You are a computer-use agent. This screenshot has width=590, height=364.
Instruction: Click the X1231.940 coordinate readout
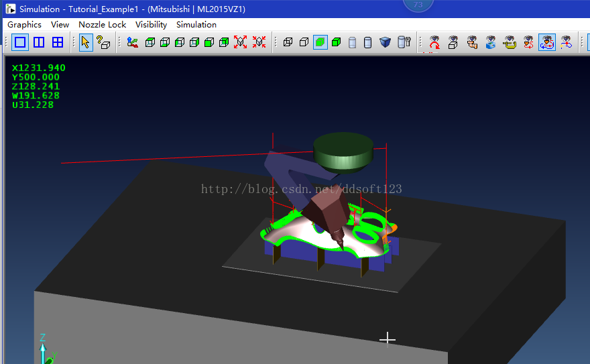[39, 68]
